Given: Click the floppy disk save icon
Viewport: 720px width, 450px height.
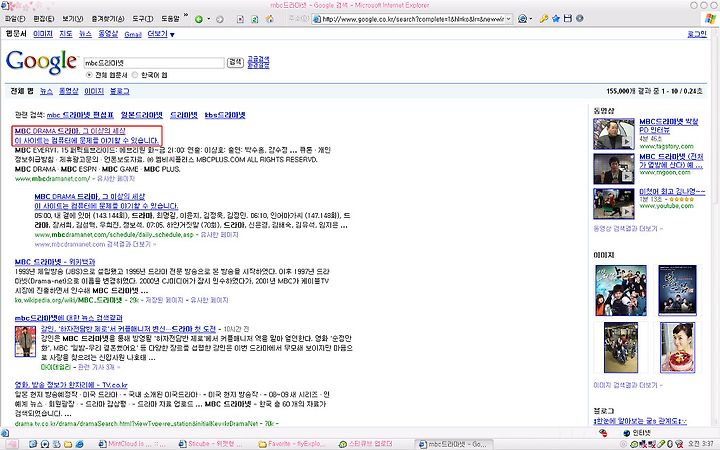Looking at the screenshot, I should coord(568,19).
